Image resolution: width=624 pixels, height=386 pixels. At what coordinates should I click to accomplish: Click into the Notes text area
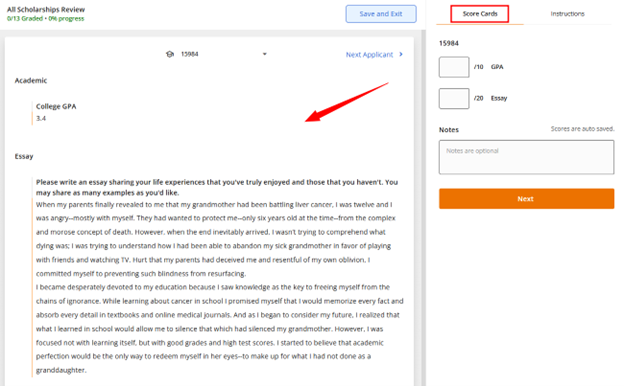point(526,157)
